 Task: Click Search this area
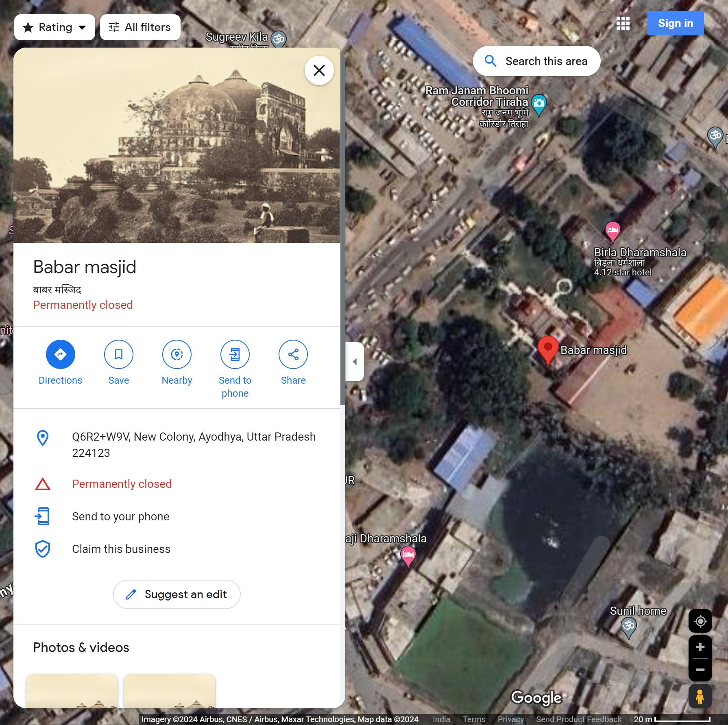pyautogui.click(x=536, y=61)
